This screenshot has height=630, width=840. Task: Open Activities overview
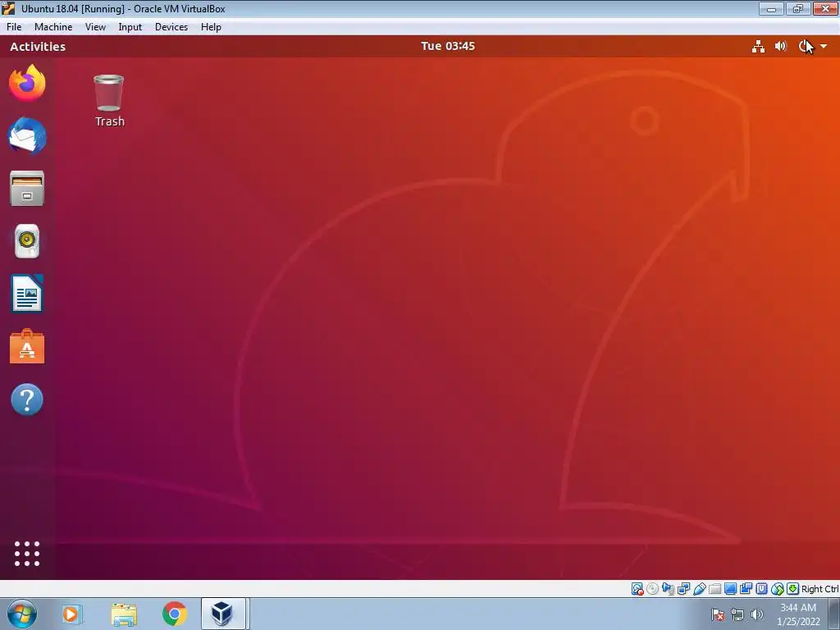coord(38,47)
